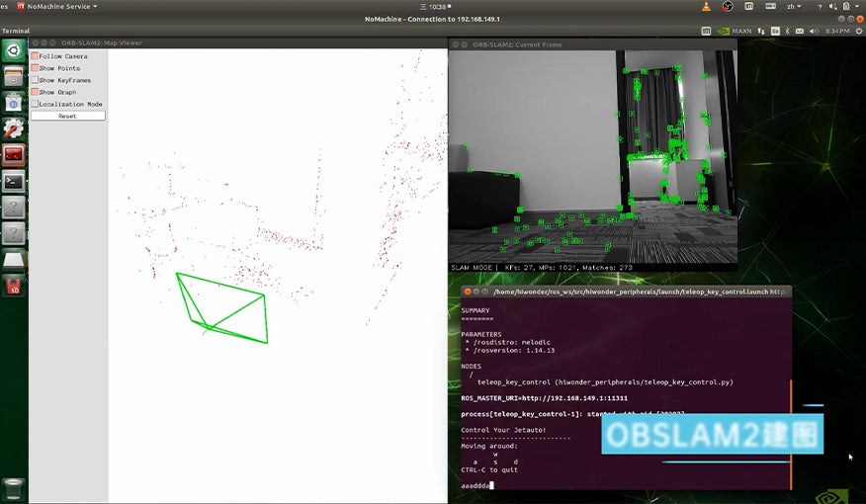Open the session gear menu in panel
866x504 pixels.
click(x=857, y=31)
